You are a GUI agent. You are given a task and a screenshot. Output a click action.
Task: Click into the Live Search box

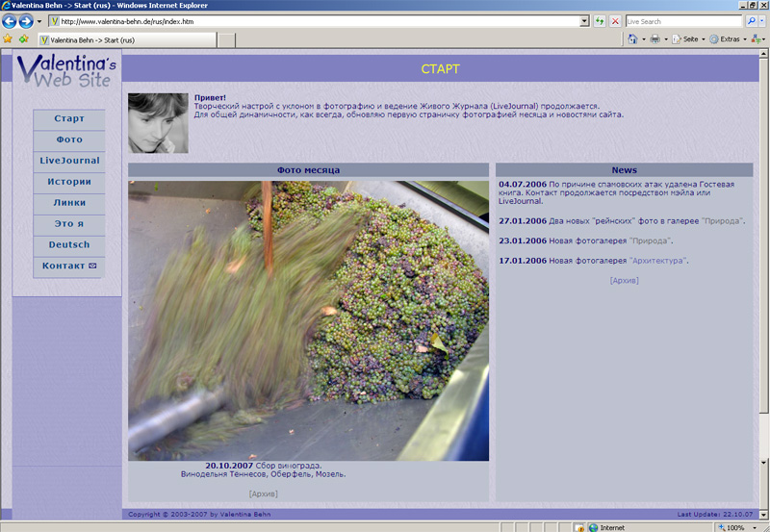683,21
